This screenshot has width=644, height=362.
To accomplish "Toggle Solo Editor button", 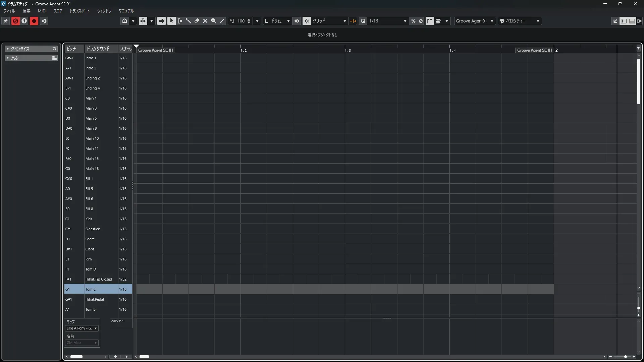I will tap(15, 21).
